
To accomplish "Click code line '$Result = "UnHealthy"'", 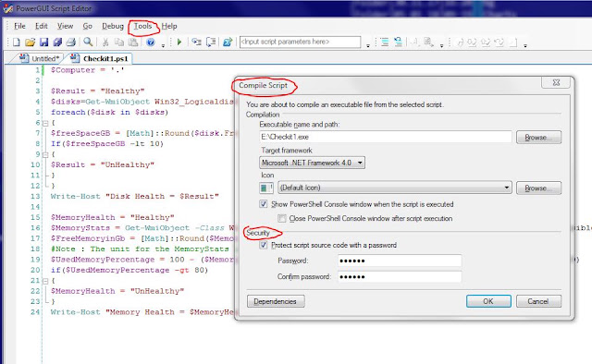I will (x=103, y=164).
